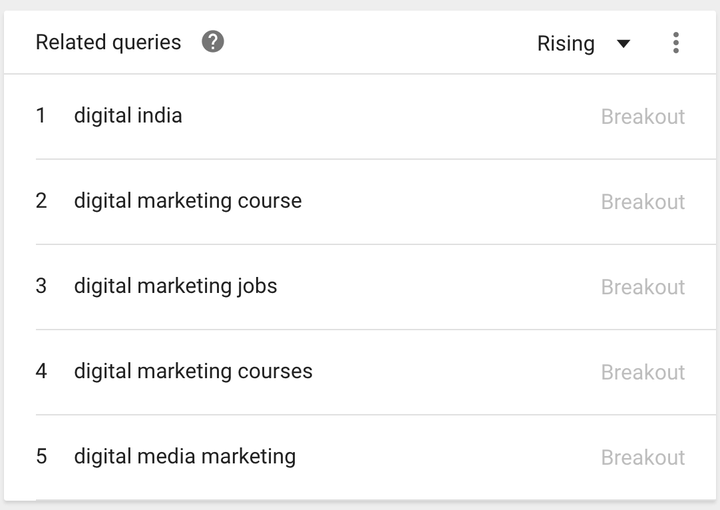The height and width of the screenshot is (510, 720).
Task: Click Breakout beside digital marketing jobs
Action: pyautogui.click(x=643, y=287)
